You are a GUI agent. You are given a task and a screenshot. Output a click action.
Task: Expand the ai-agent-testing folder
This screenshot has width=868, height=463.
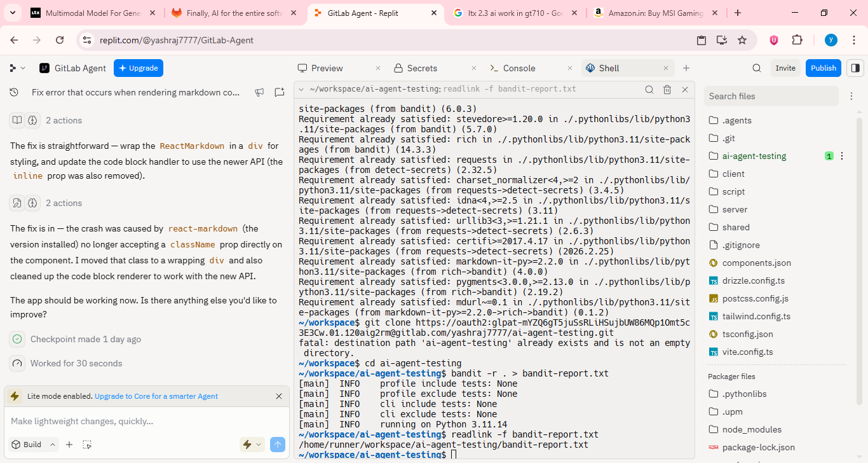click(754, 156)
